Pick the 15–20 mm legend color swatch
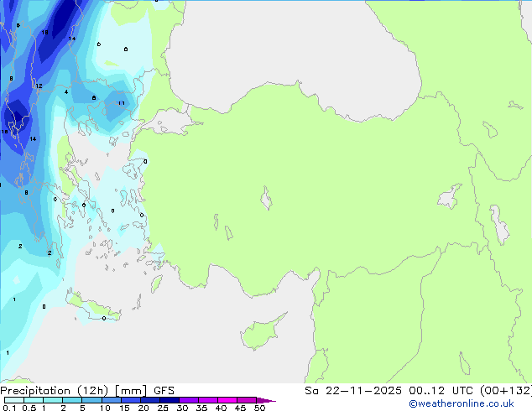This screenshot has height=411, width=532. 131,400
